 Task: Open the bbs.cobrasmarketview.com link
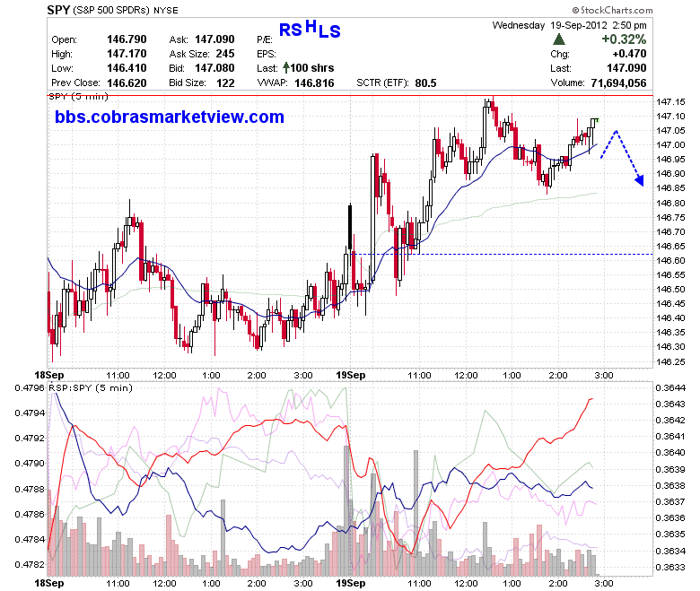(x=170, y=117)
